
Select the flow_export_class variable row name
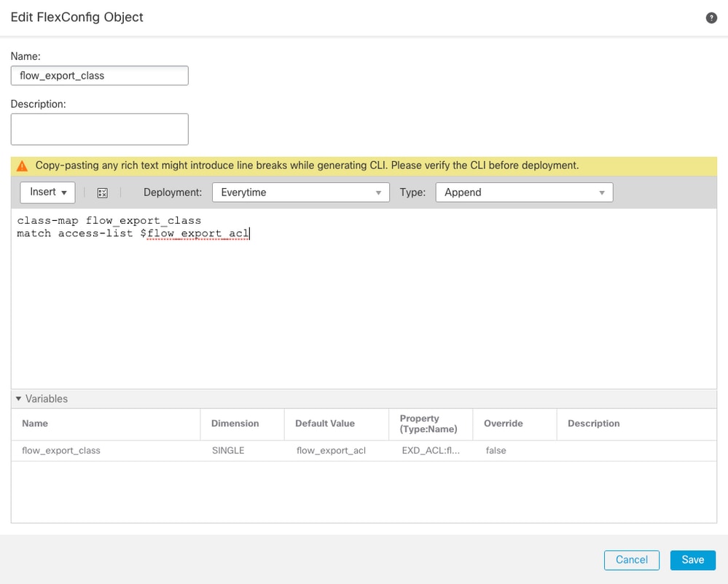point(60,450)
